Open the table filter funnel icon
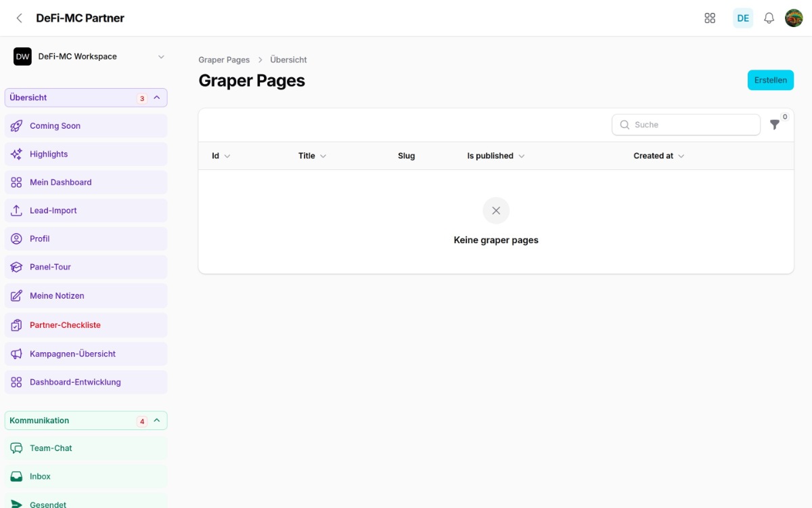The width and height of the screenshot is (812, 508). (775, 125)
